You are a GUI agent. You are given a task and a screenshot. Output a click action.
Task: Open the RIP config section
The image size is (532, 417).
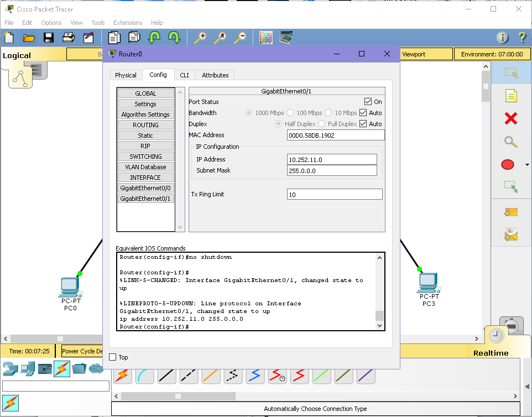click(145, 146)
